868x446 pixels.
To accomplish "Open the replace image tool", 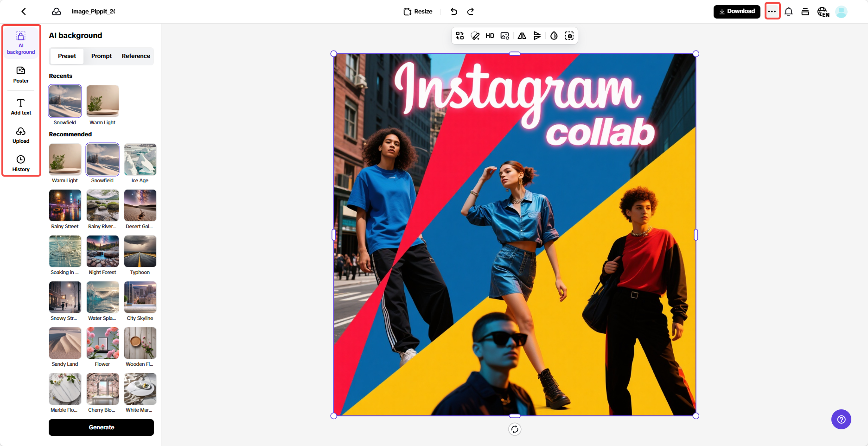I will (x=505, y=36).
